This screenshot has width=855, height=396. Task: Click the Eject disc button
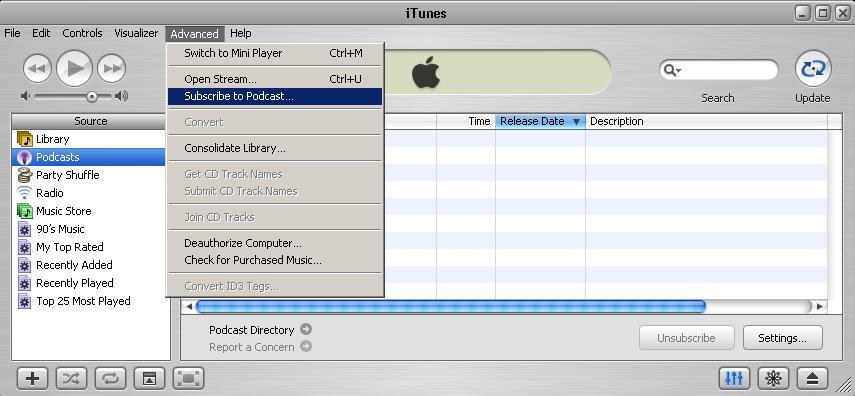(812, 378)
